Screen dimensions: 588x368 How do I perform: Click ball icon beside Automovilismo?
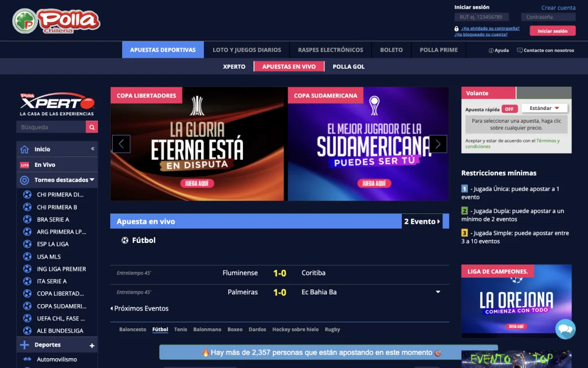coord(27,359)
